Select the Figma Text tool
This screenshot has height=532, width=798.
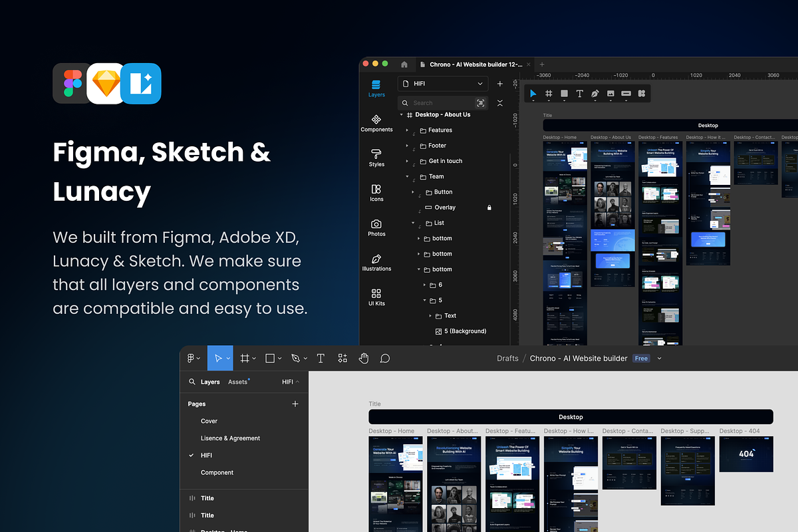pyautogui.click(x=321, y=358)
